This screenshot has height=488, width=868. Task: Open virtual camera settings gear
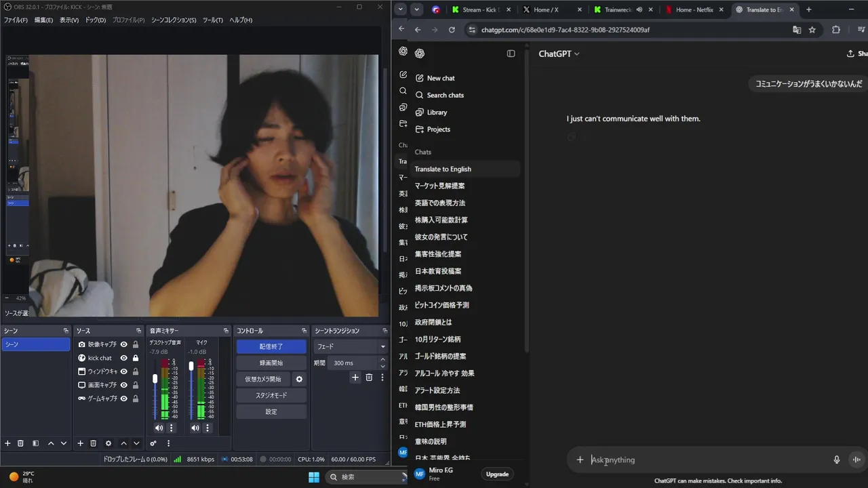[299, 379]
